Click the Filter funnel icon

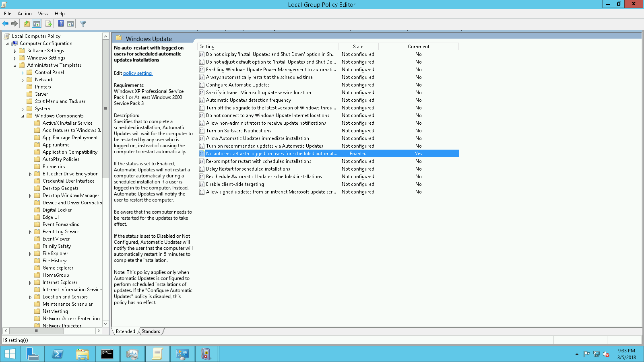(x=83, y=24)
